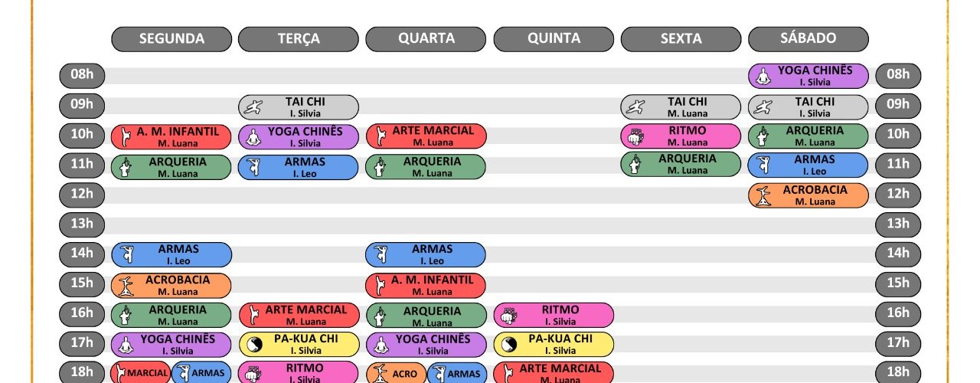Screen dimensions: 980x383
Task: Click the yin-yang icon in Quinta 17h Pa-Kua Chi
Action: 507,345
